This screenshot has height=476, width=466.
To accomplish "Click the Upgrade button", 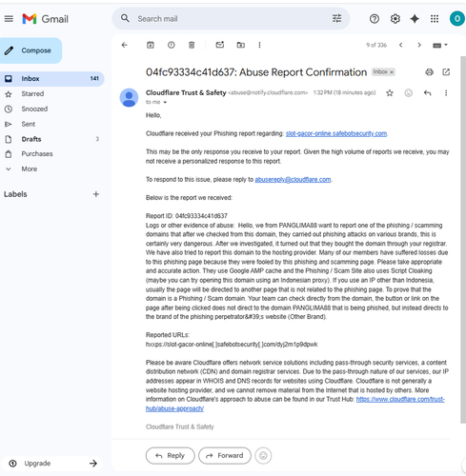I will (52, 464).
